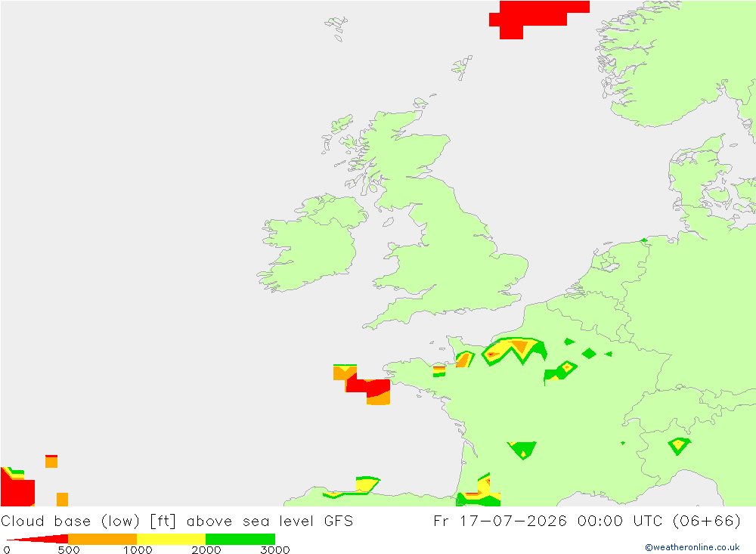Click the legend value 2000
This screenshot has width=756, height=554.
tap(206, 549)
